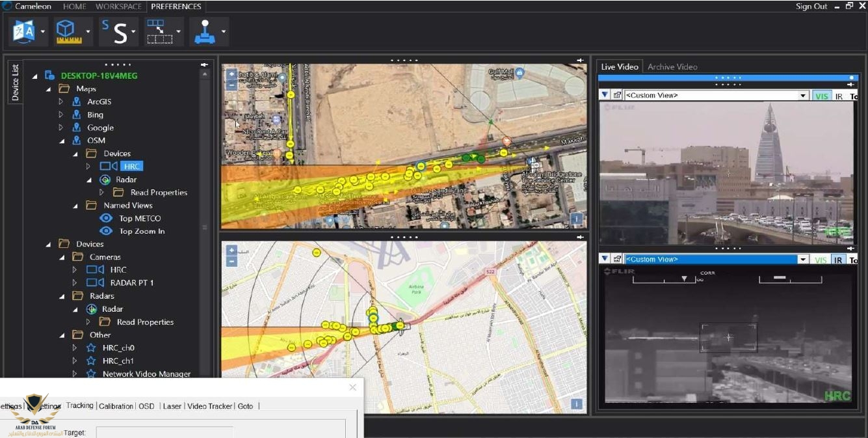Open the blue triangle menu of top video pane

point(605,95)
